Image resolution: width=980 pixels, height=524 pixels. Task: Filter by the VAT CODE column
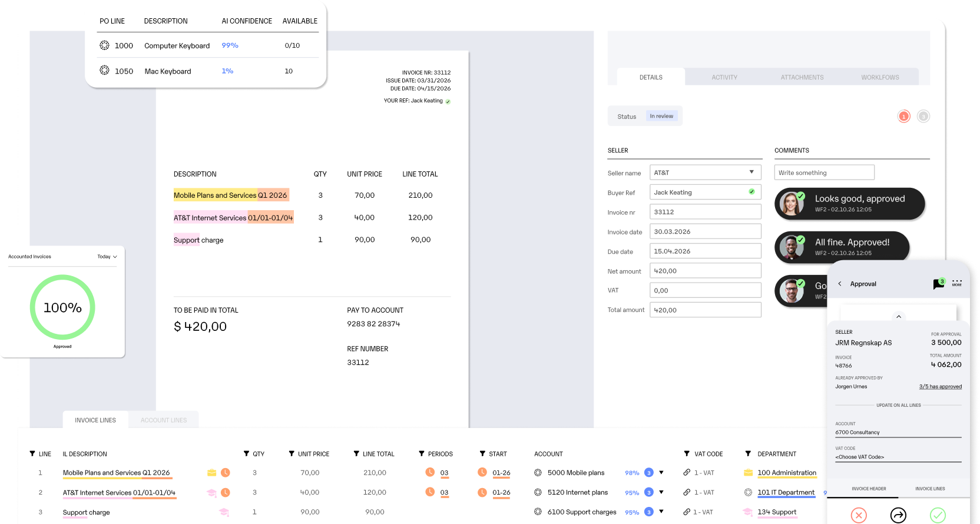pos(687,454)
